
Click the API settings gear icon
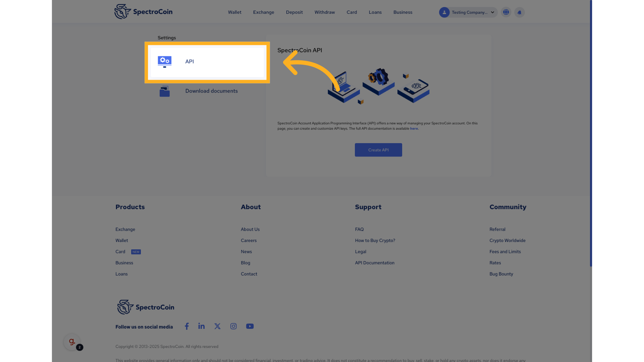click(164, 61)
